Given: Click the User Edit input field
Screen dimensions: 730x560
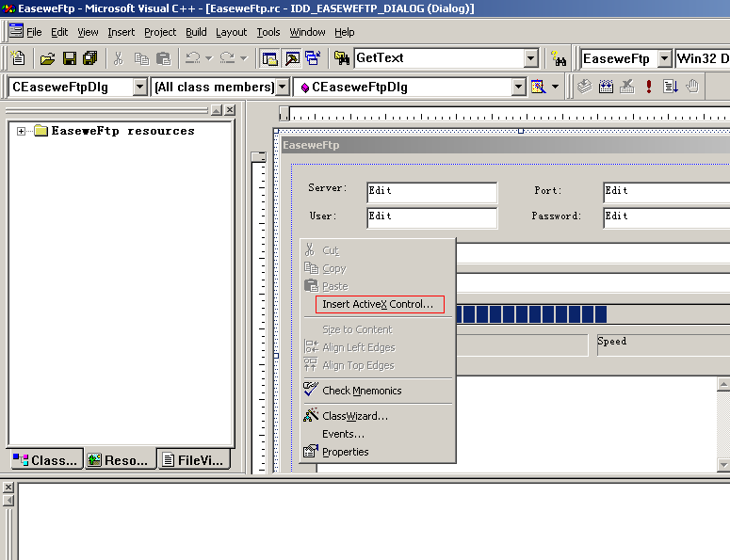Looking at the screenshot, I should pyautogui.click(x=432, y=218).
